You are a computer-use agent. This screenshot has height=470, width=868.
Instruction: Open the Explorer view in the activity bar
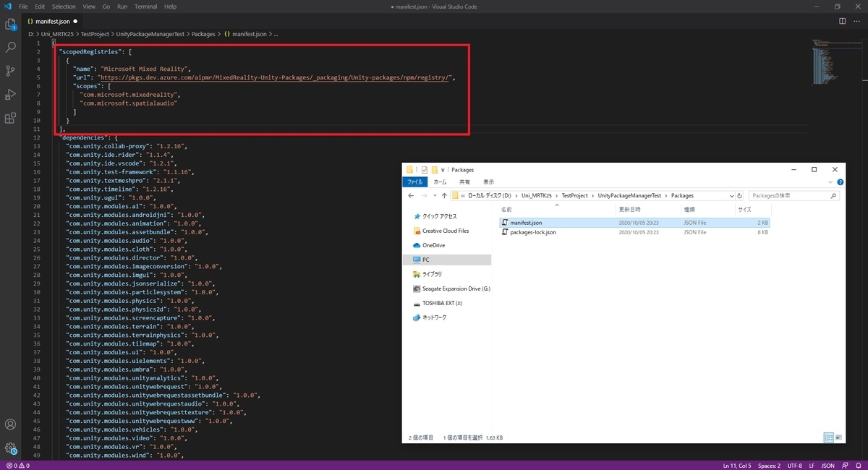click(11, 25)
